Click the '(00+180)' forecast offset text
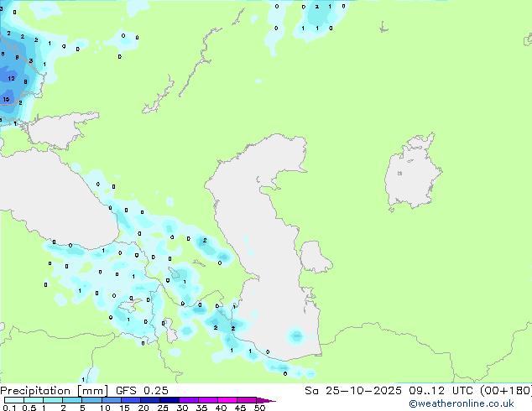This screenshot has width=532, height=411. click(506, 391)
